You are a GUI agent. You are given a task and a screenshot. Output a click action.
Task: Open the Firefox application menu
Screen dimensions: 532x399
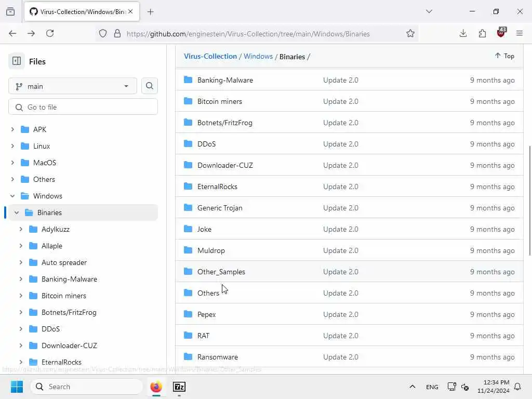pyautogui.click(x=520, y=33)
